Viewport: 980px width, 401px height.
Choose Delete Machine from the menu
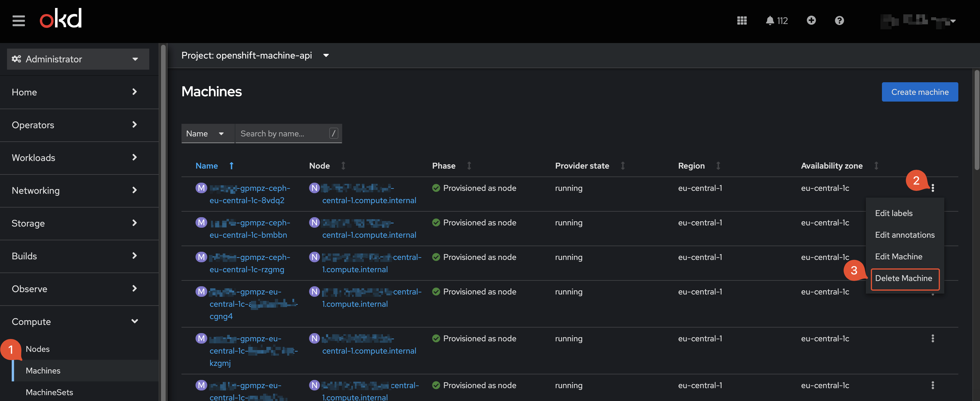[904, 278]
